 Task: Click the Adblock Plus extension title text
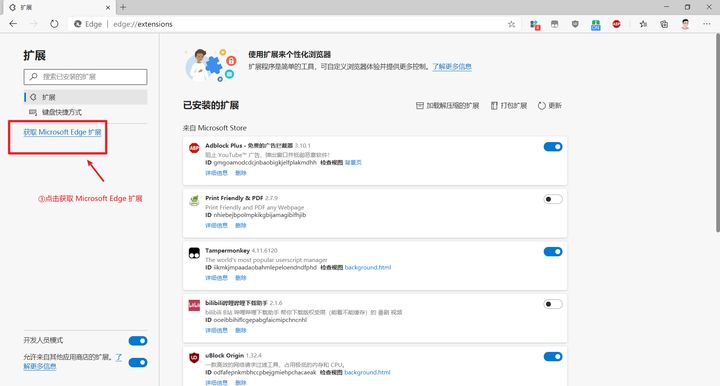[249, 145]
